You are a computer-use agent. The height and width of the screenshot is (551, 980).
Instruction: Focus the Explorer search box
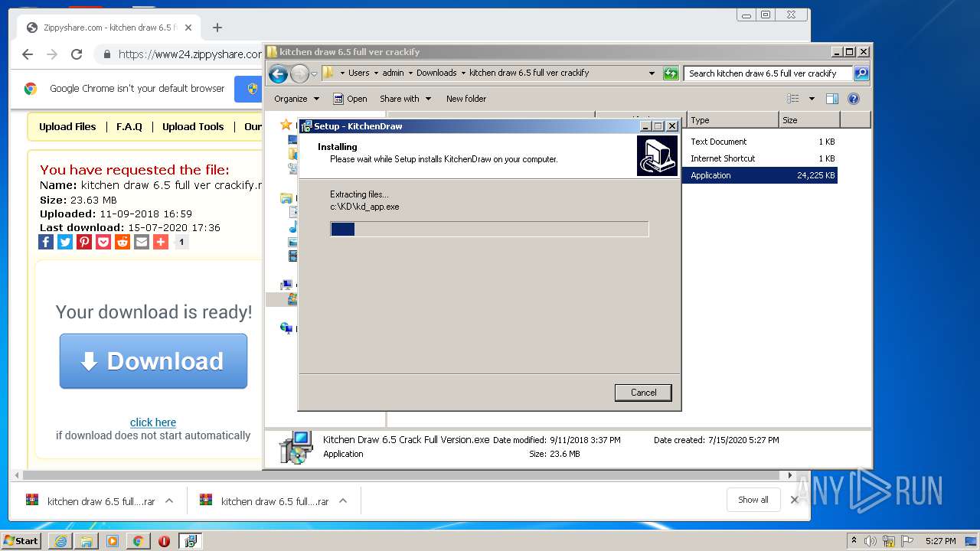(x=768, y=73)
